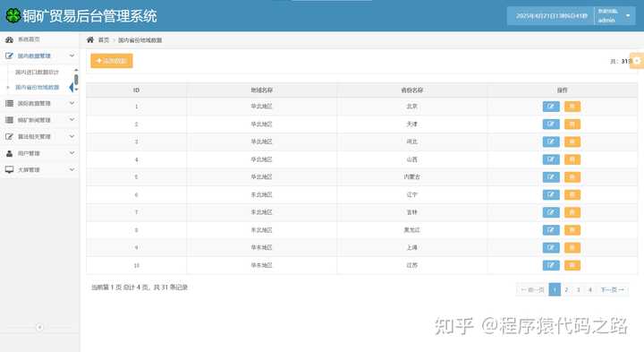
Task: Open the admin user dropdown in header
Action: pos(614,16)
